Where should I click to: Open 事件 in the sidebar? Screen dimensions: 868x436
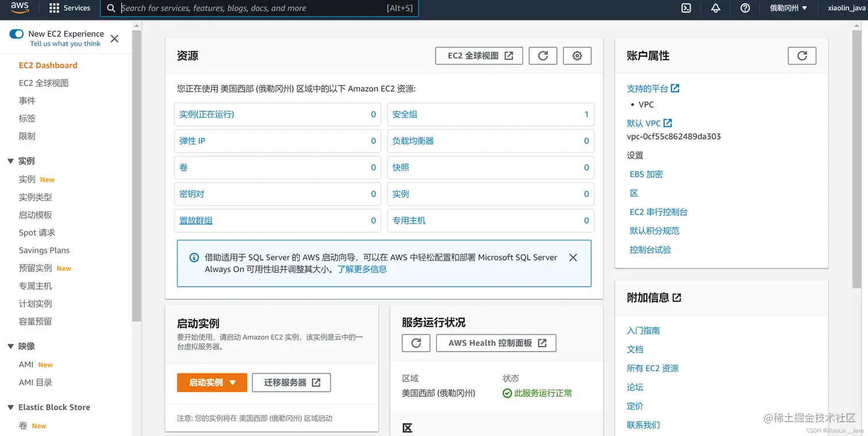[27, 101]
